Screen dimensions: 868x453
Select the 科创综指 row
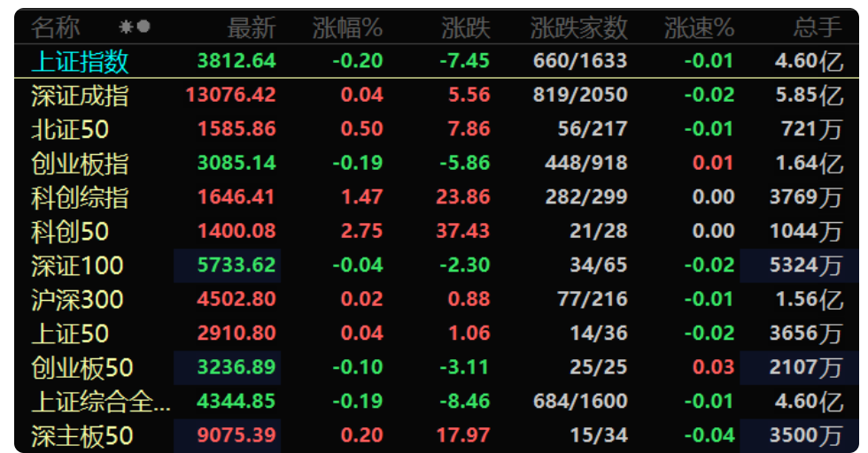(x=81, y=197)
